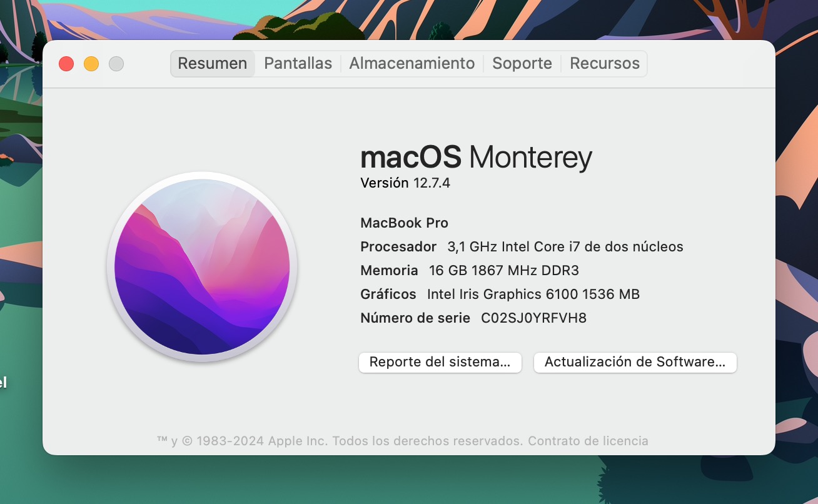Click the macOS Monterey heading

pos(476,157)
